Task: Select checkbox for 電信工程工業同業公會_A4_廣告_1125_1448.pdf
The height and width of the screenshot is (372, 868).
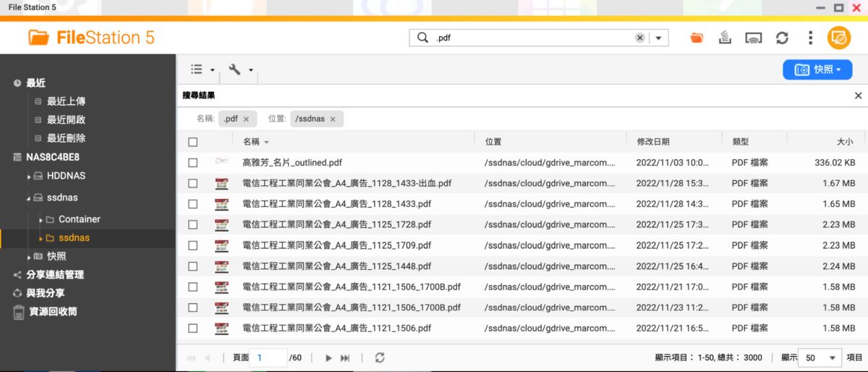Action: point(192,266)
